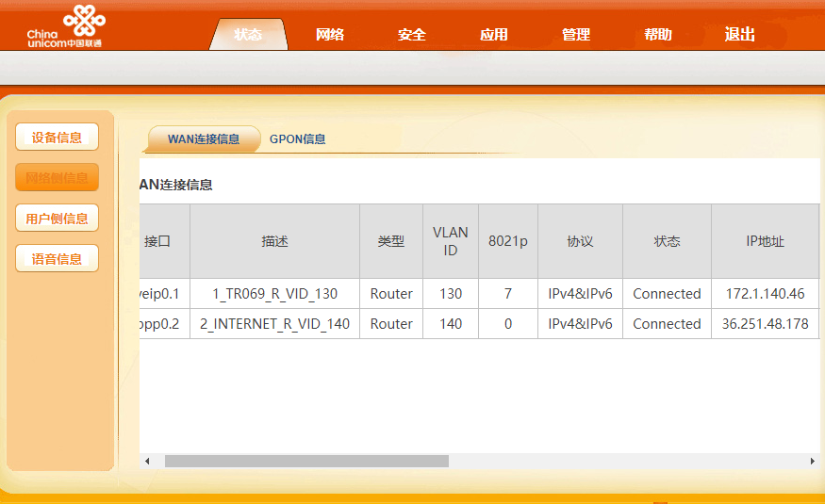
Task: Select the 管理 menu item
Action: [575, 35]
